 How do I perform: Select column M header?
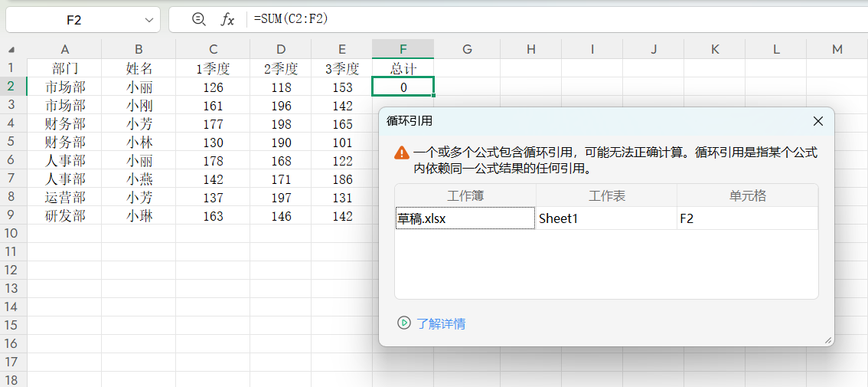(837, 49)
